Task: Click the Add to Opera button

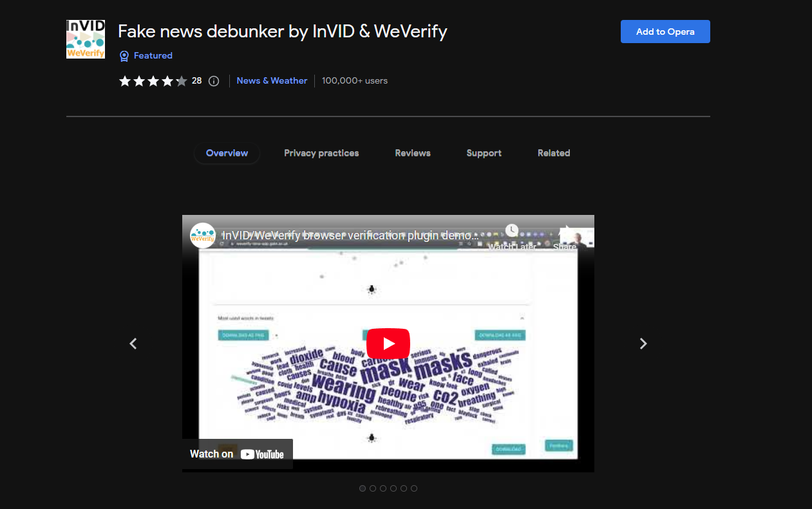Action: coord(665,32)
